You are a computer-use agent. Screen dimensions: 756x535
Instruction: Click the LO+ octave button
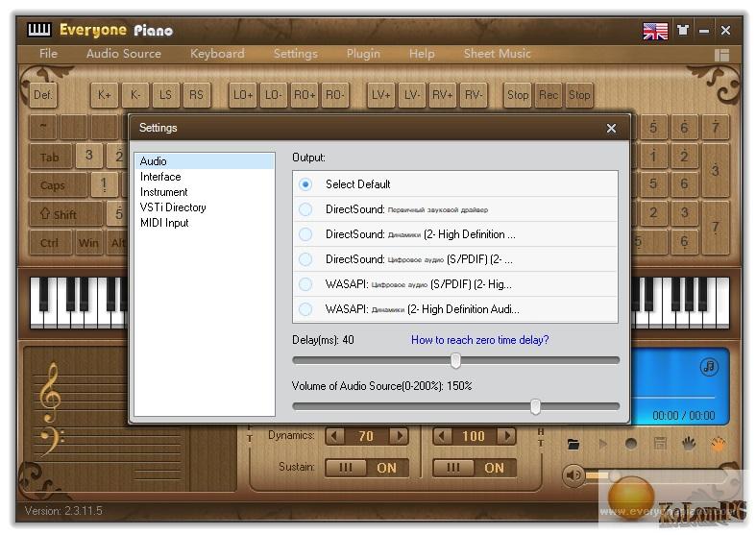point(242,95)
